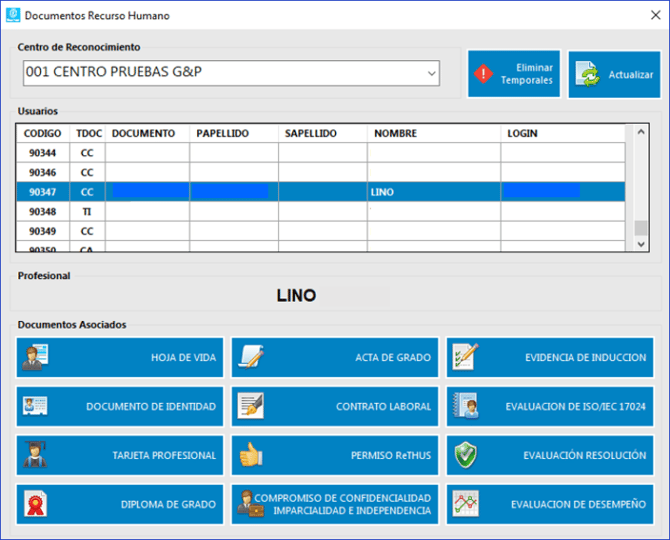This screenshot has width=670, height=540.
Task: Open the CONTRATO LABORAL document
Action: pos(335,406)
